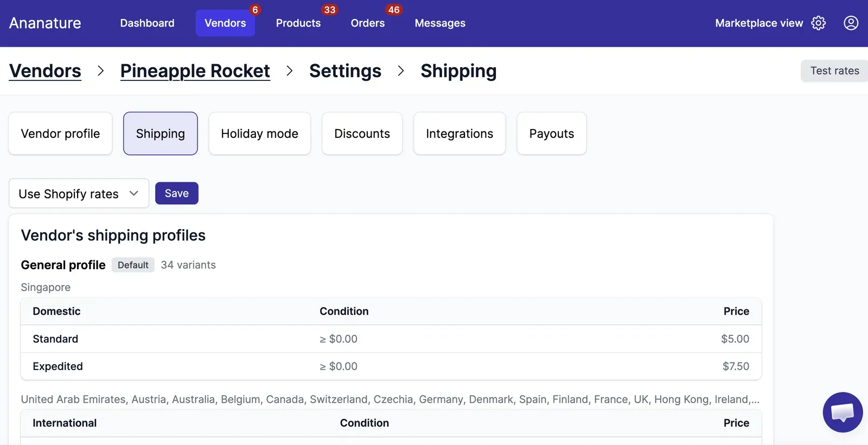Screen dimensions: 868x445
Task: Click the Singapore region label
Action: point(46,287)
